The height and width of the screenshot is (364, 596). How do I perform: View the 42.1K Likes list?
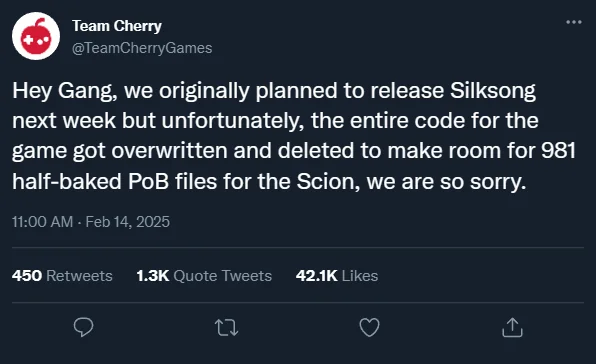pyautogui.click(x=337, y=275)
